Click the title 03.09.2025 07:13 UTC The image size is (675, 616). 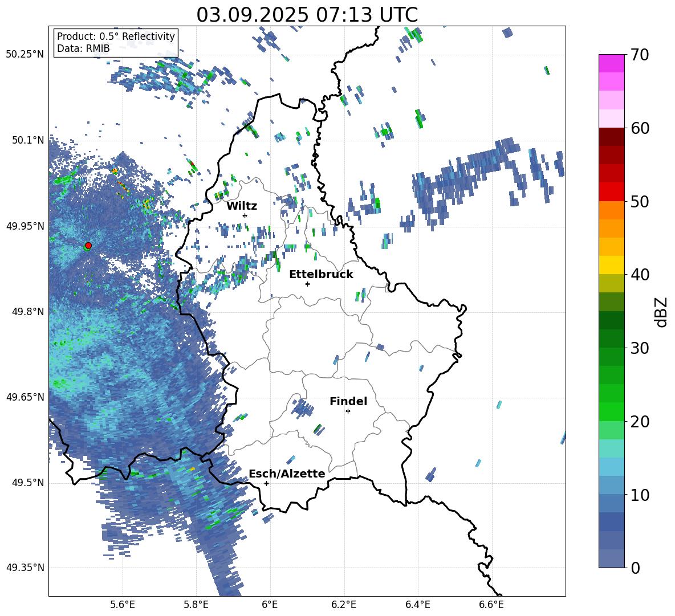click(x=307, y=15)
